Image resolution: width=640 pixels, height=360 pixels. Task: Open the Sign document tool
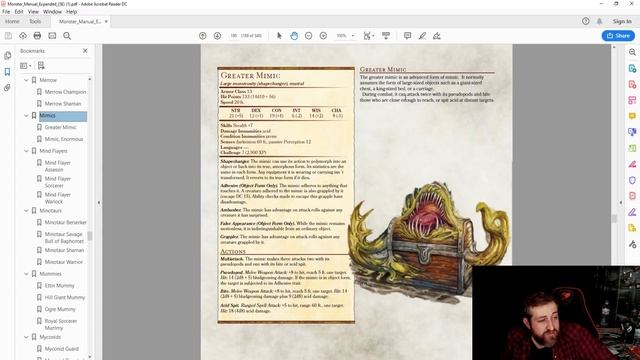437,36
